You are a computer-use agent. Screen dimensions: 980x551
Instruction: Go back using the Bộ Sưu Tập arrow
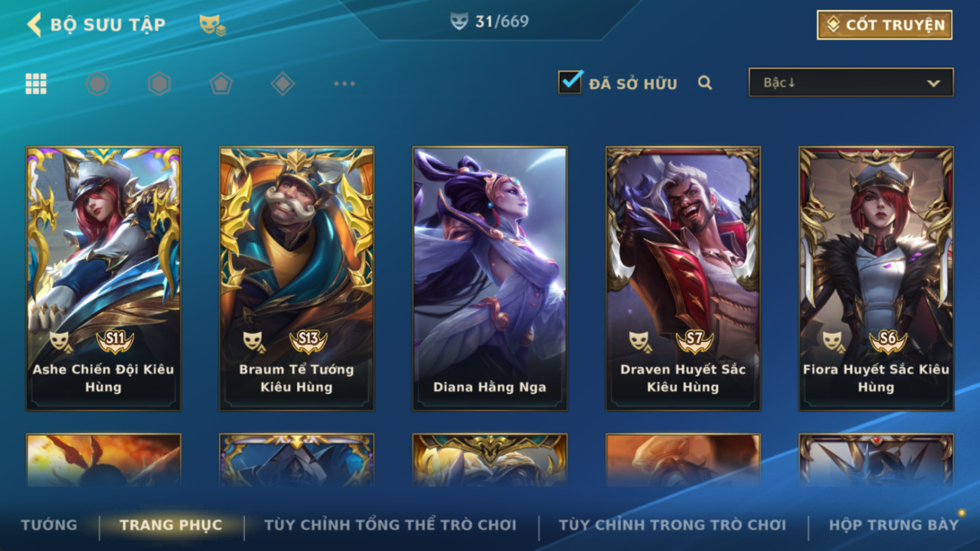point(34,24)
